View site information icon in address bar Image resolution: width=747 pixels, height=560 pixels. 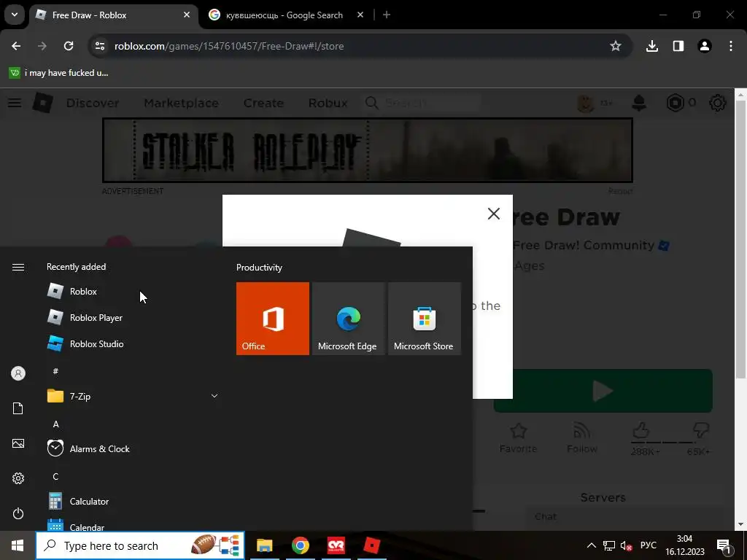point(99,46)
